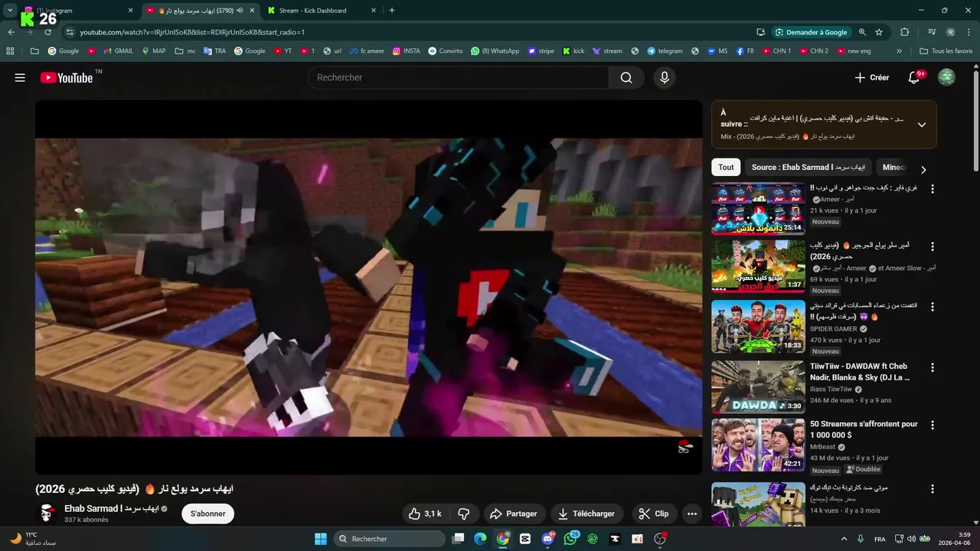Open WhatsApp from the taskbar
The height and width of the screenshot is (551, 980).
click(x=570, y=539)
